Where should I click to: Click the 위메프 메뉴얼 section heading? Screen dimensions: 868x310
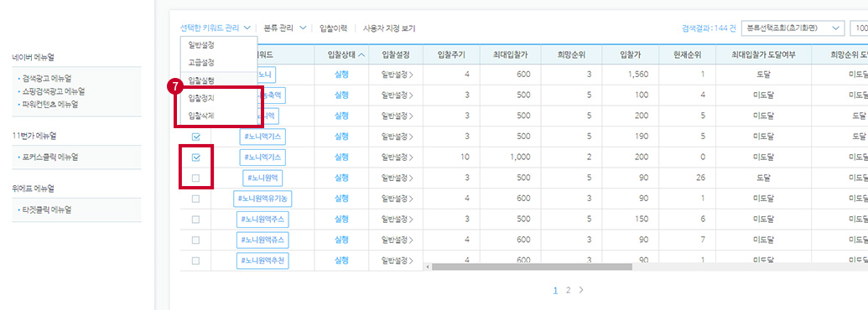click(x=34, y=189)
